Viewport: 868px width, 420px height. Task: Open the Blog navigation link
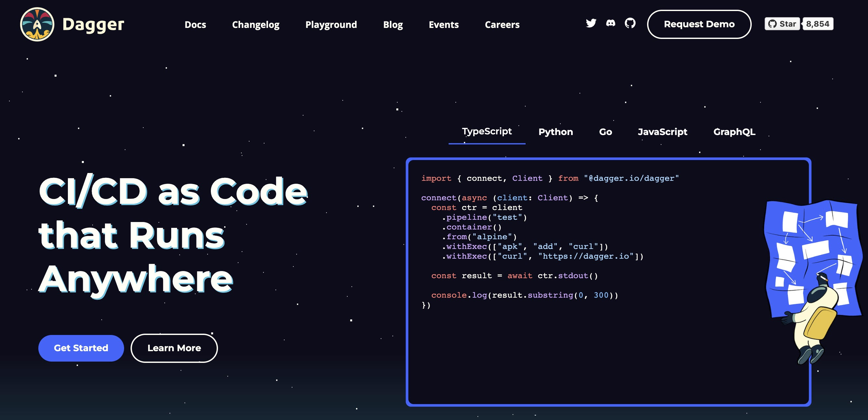tap(392, 25)
